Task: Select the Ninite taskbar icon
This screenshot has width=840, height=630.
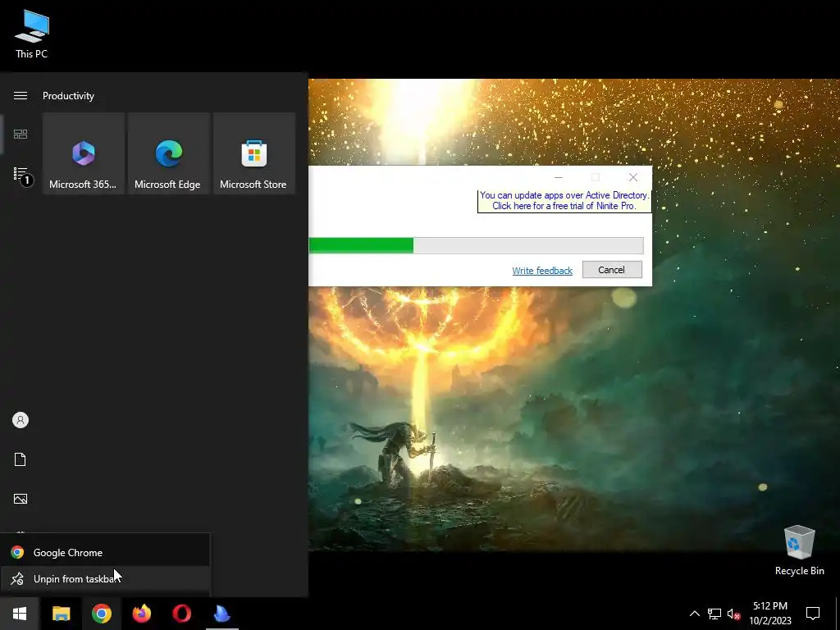Action: (x=221, y=614)
